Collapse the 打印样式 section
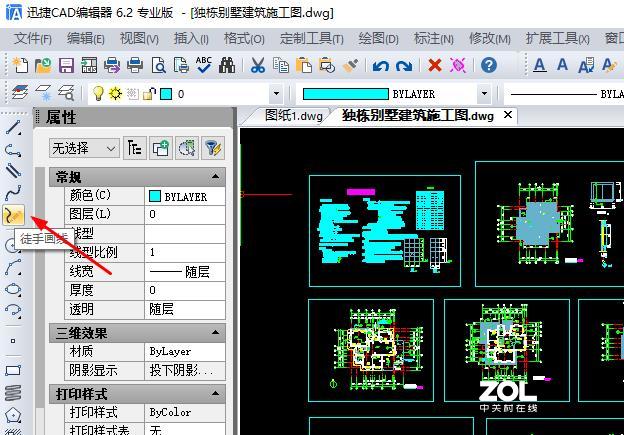This screenshot has height=435, width=624. pos(215,394)
